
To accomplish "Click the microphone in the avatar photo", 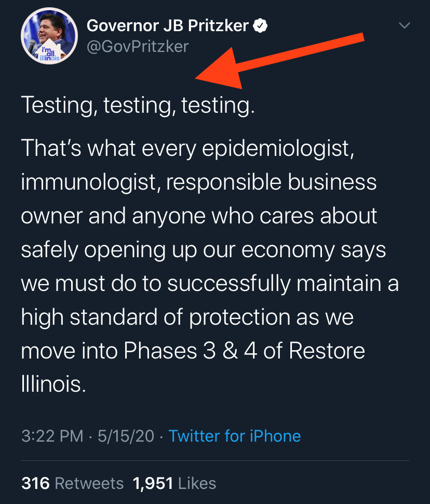I will (32, 46).
